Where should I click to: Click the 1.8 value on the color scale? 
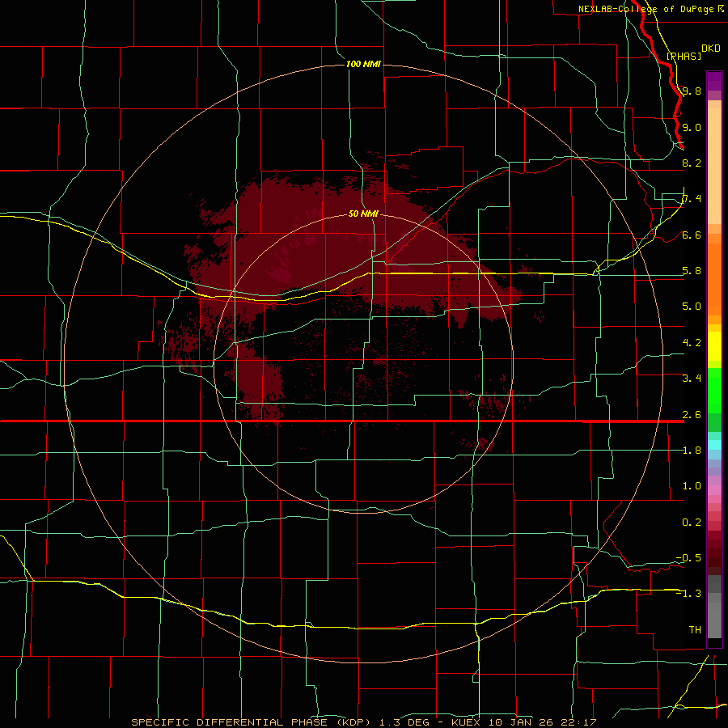tap(692, 451)
